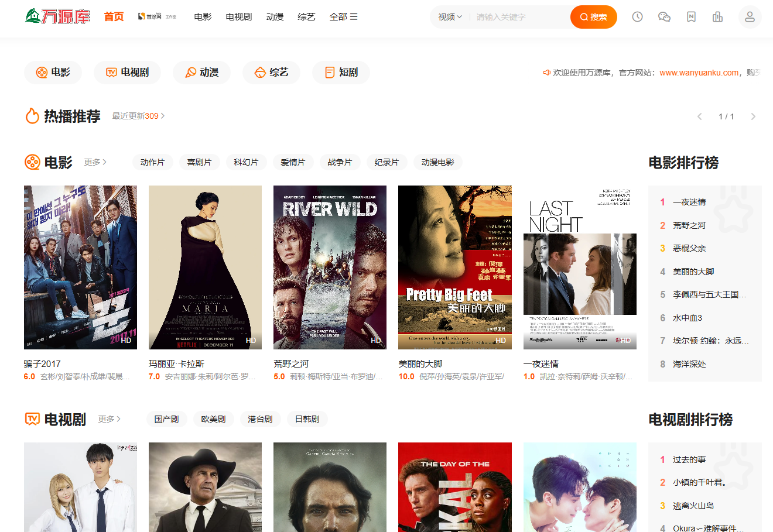Open rank 3 恶棍父亲 in ranking
Image resolution: width=773 pixels, height=532 pixels.
[689, 248]
